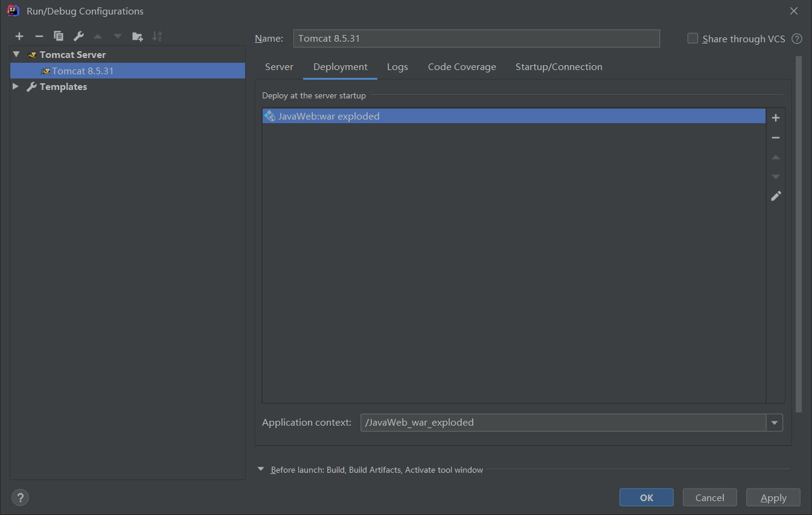The height and width of the screenshot is (515, 812).
Task: Select JavaWeb:war exploded artifact row
Action: pyautogui.click(x=514, y=116)
